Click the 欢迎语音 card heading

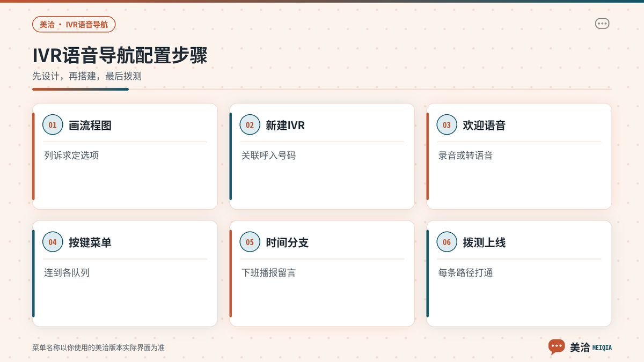point(484,125)
